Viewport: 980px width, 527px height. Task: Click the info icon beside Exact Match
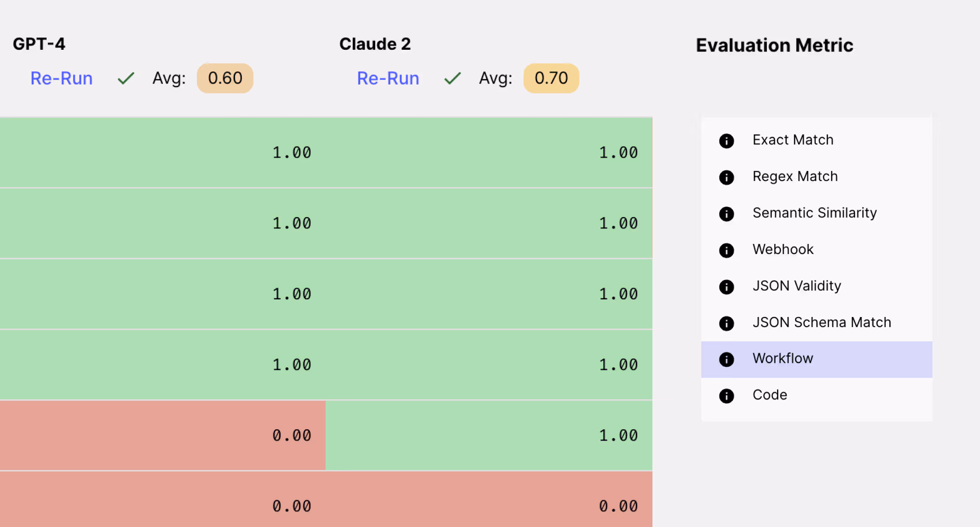click(726, 141)
